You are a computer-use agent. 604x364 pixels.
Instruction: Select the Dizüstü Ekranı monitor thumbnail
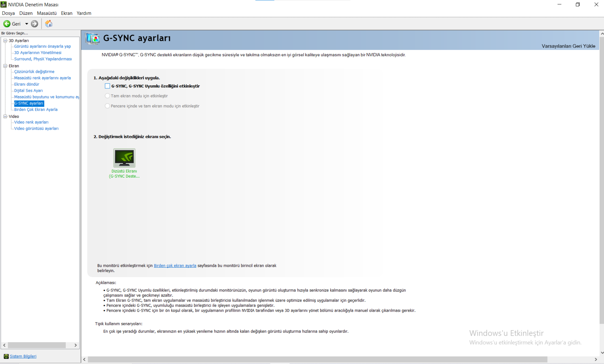[124, 158]
